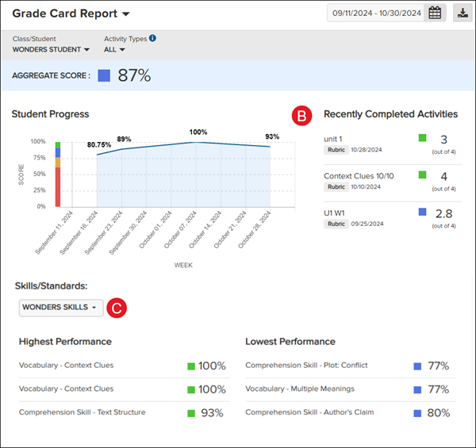Screen dimensions: 476x448
Task: Open the U1 W1 activity entry
Action: tap(335, 214)
